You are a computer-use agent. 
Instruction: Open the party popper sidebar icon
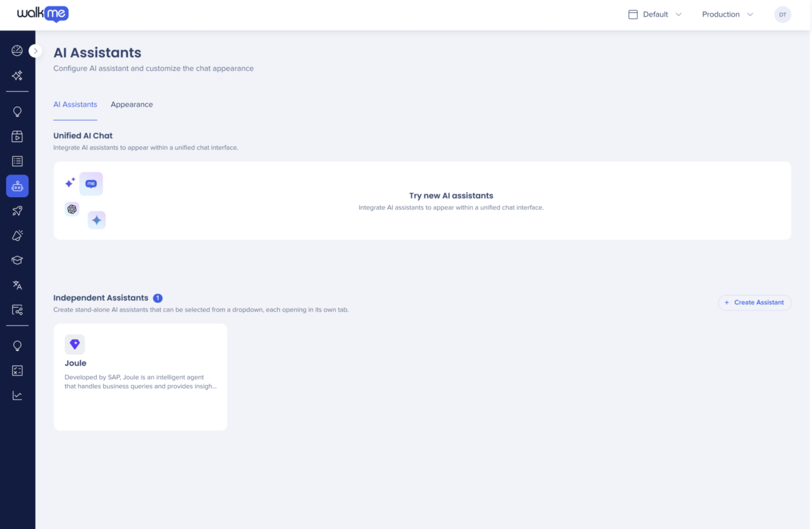(x=17, y=235)
